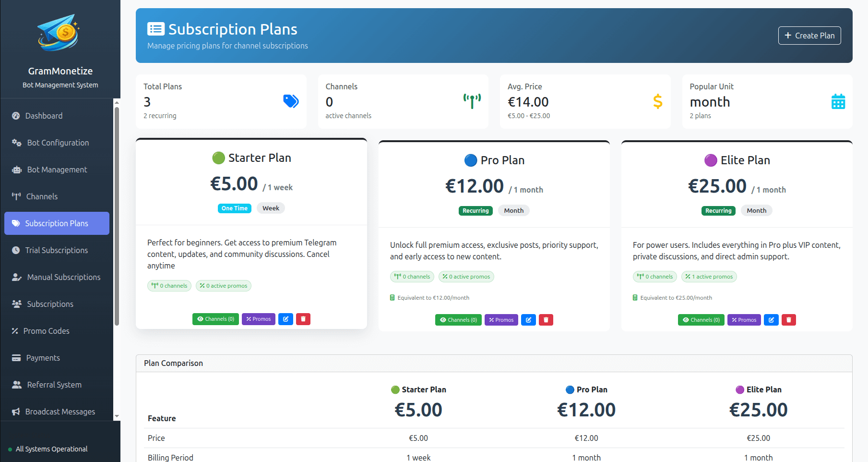This screenshot has width=868, height=462.
Task: Toggle the One Time badge on Starter Plan
Action: point(234,208)
